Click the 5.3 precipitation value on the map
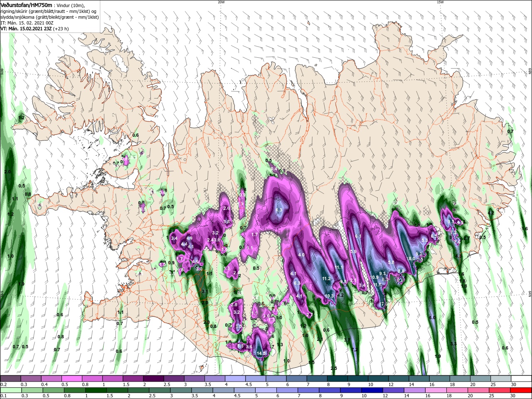This screenshot has width=532, height=399. (x=425, y=240)
